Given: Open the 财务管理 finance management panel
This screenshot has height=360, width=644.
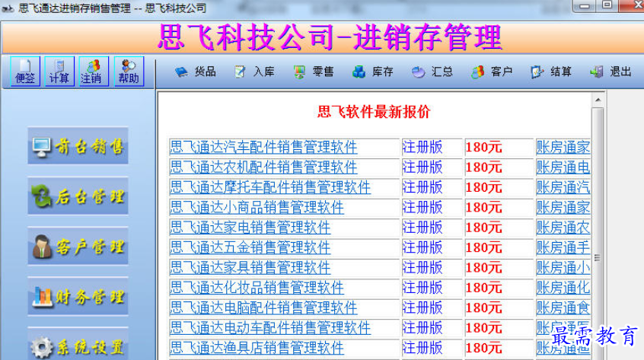Looking at the screenshot, I should (x=78, y=296).
